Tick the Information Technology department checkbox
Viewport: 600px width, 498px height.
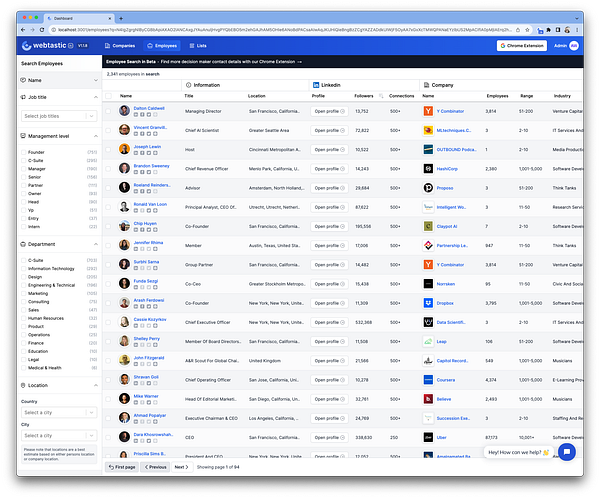click(x=24, y=268)
